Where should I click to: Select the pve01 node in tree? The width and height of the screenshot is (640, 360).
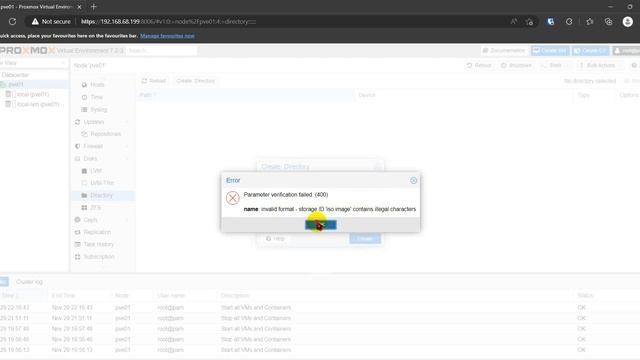point(16,84)
